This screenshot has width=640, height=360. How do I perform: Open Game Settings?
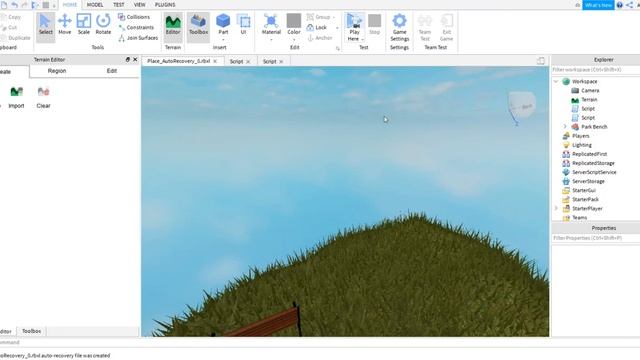click(x=399, y=27)
